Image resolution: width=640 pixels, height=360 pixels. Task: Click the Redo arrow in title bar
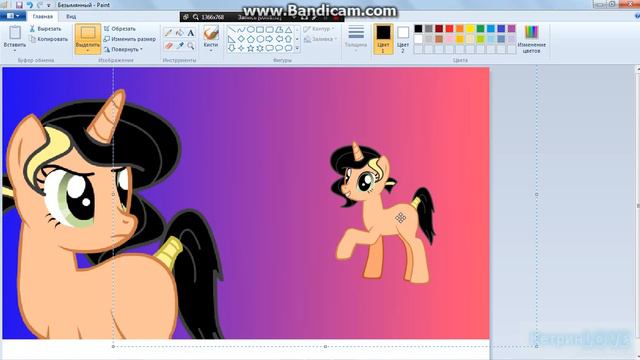(40, 5)
